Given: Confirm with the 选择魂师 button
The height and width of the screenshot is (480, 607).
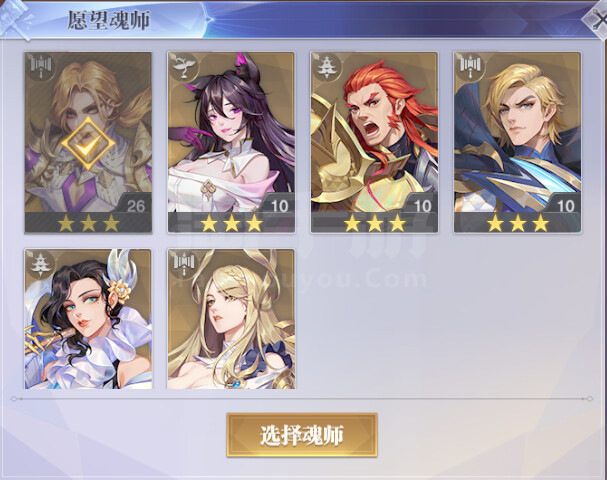Looking at the screenshot, I should [302, 435].
